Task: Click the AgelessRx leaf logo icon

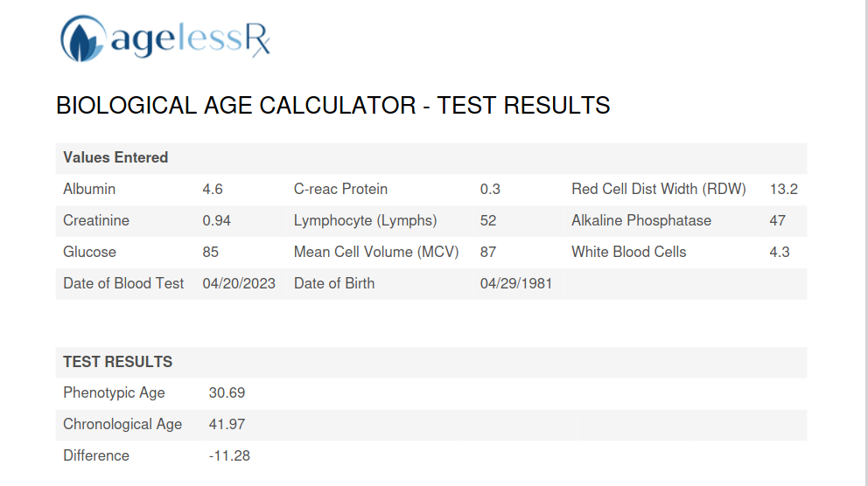Action: coord(82,38)
